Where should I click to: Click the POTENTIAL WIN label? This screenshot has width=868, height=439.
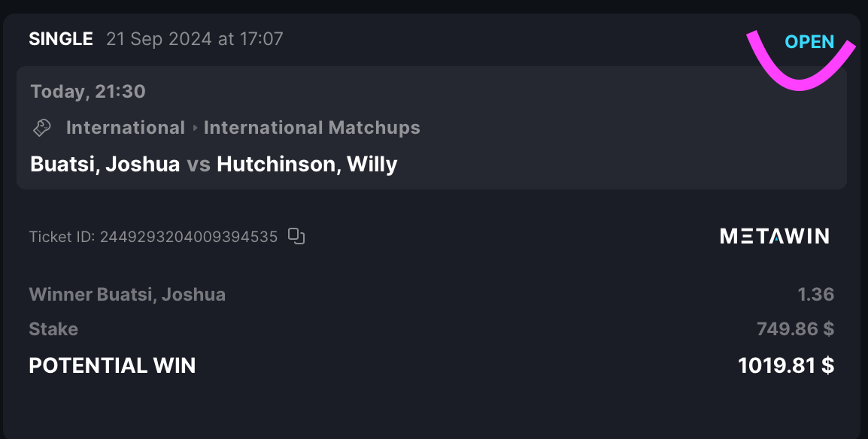(x=112, y=365)
